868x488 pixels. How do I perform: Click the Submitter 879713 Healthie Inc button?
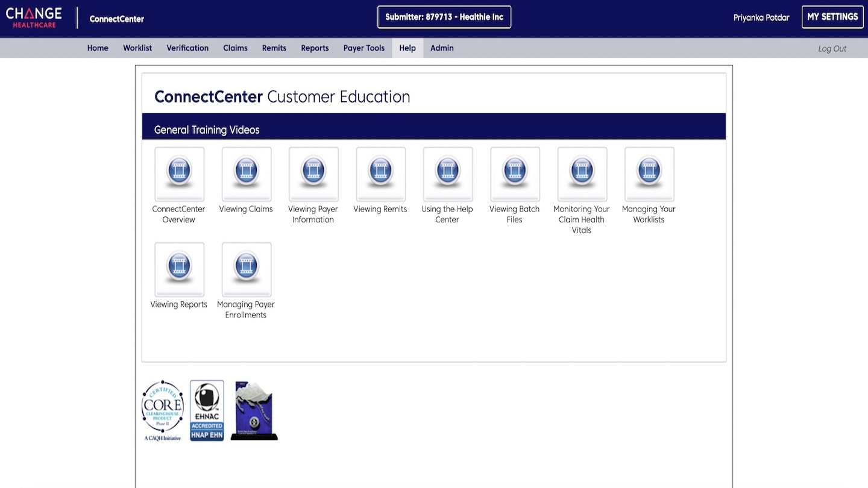pos(444,17)
